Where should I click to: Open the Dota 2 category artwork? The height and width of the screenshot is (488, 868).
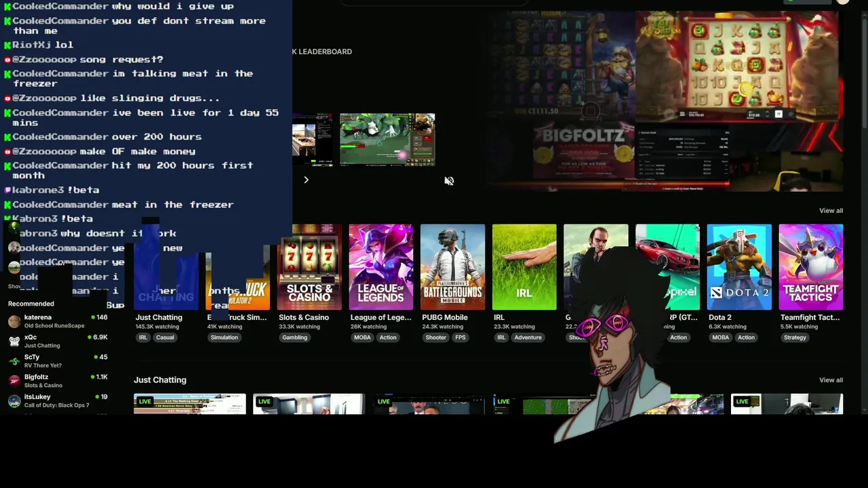pyautogui.click(x=739, y=267)
